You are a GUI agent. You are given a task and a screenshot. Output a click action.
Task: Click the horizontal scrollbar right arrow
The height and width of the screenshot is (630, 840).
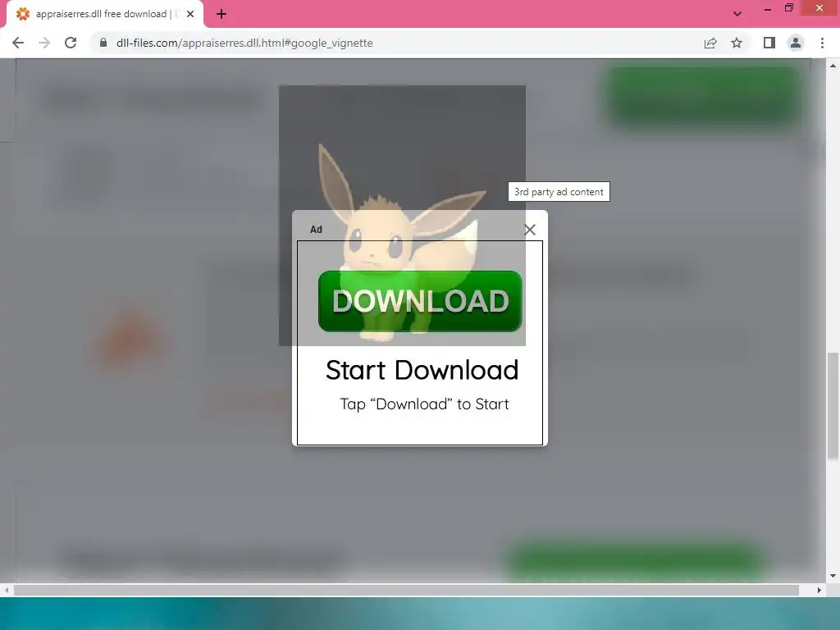[x=819, y=590]
